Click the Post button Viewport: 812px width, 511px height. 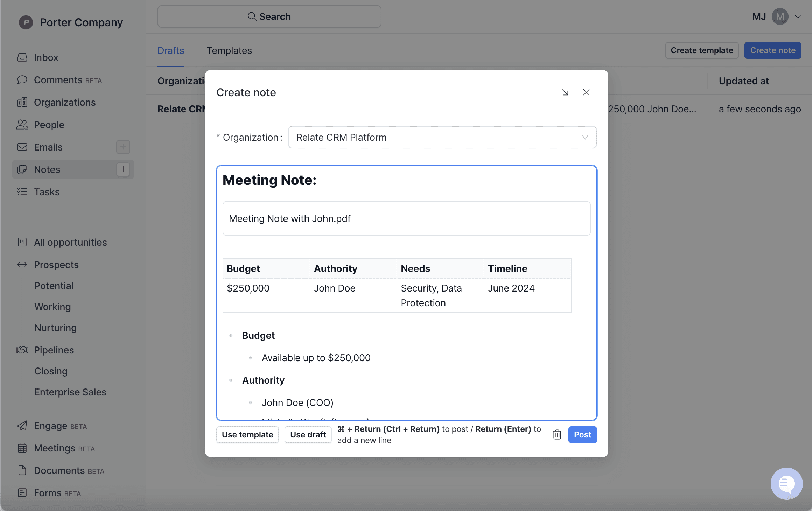(582, 434)
